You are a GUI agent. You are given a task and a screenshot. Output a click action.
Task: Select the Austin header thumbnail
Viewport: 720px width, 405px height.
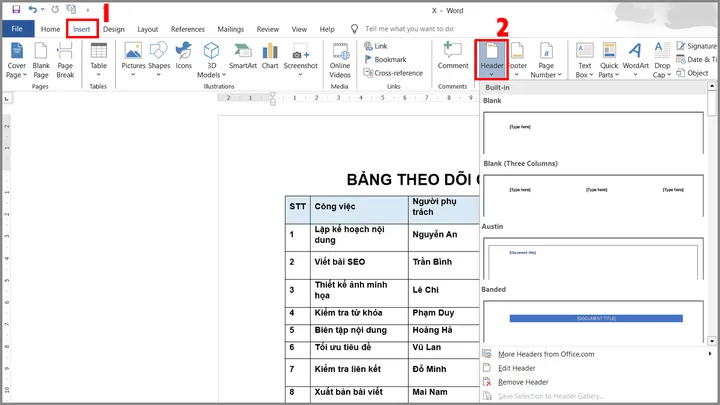click(x=593, y=259)
